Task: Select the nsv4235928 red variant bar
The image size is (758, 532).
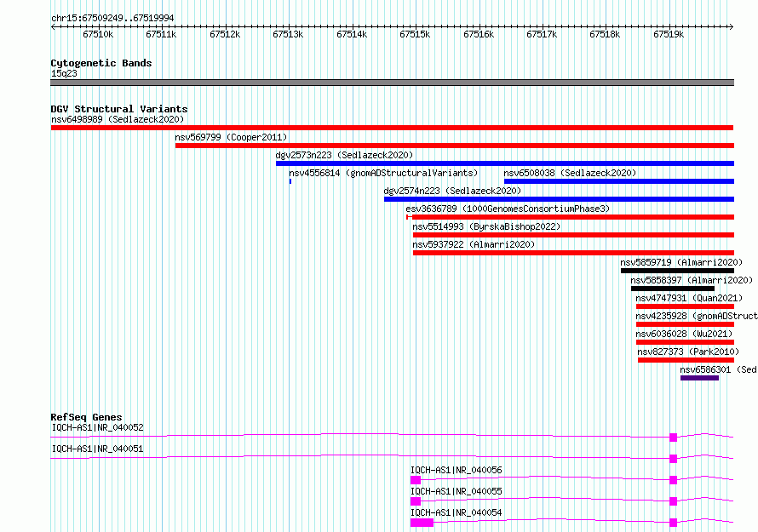Action: point(685,324)
